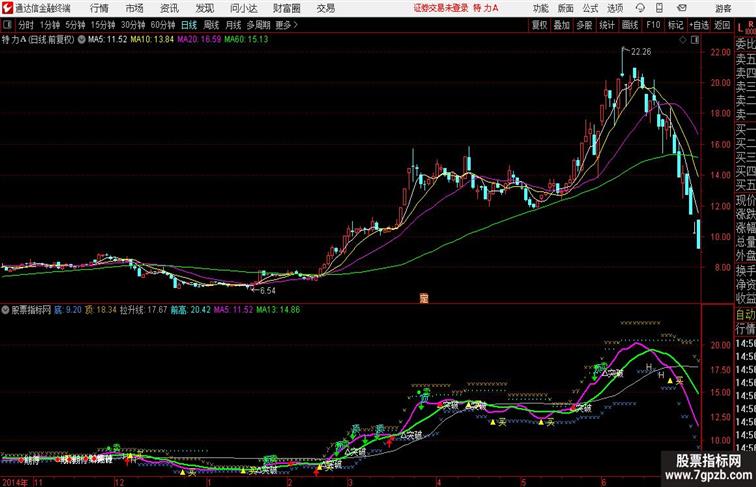Click the MA10: 13.84 label
The width and height of the screenshot is (756, 487).
(x=152, y=40)
